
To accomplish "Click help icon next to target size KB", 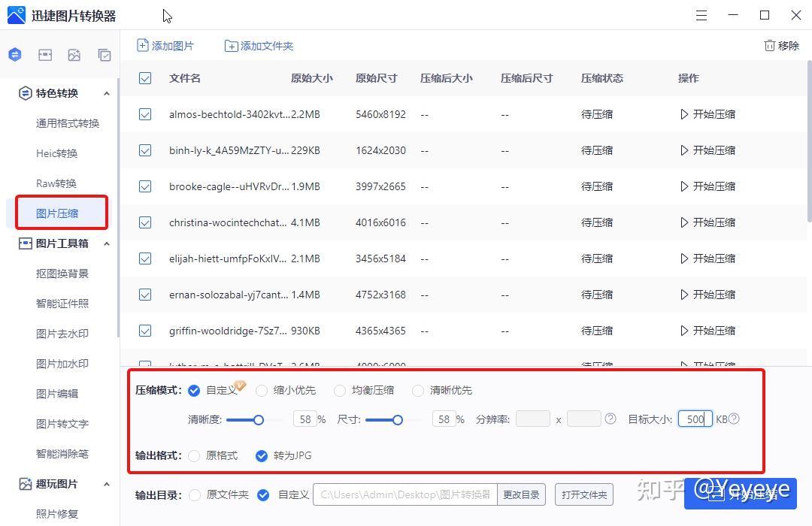I will coord(734,419).
